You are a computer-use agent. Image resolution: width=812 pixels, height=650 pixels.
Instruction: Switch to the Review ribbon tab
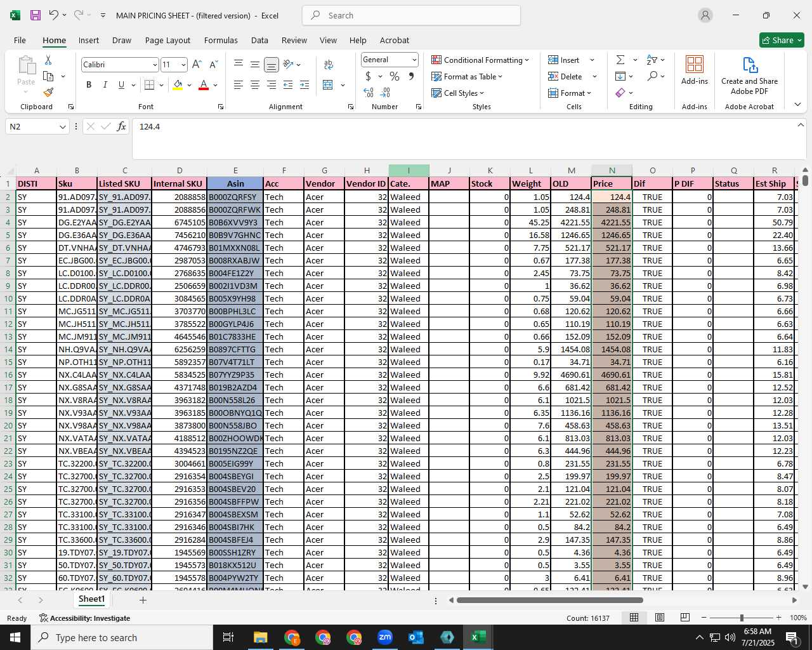pos(294,40)
